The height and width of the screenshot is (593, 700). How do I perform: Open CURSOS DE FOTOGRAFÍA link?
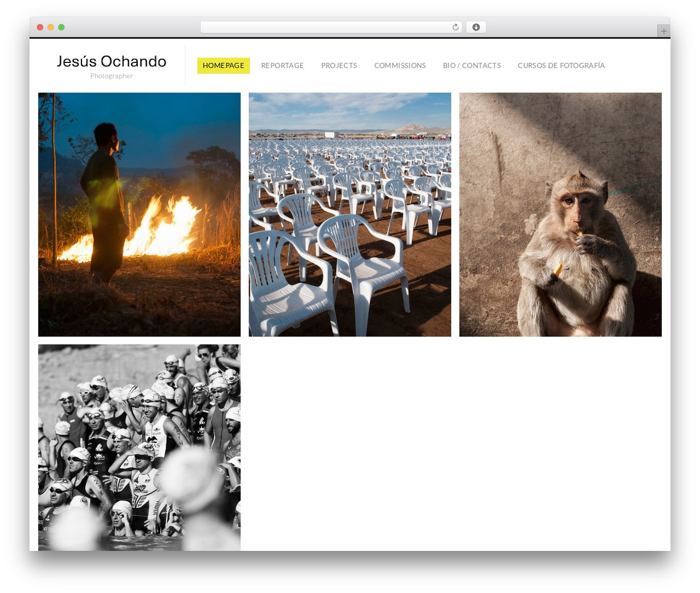tap(561, 66)
